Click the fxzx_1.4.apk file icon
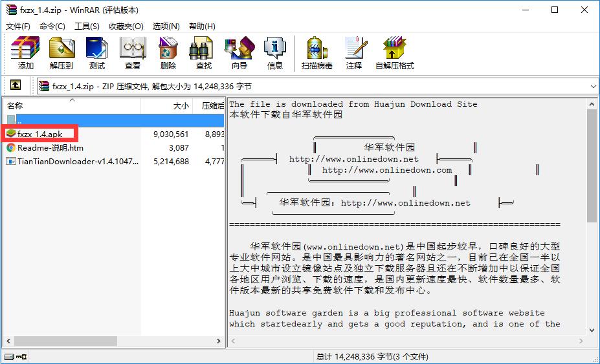The image size is (600, 364). 11,134
